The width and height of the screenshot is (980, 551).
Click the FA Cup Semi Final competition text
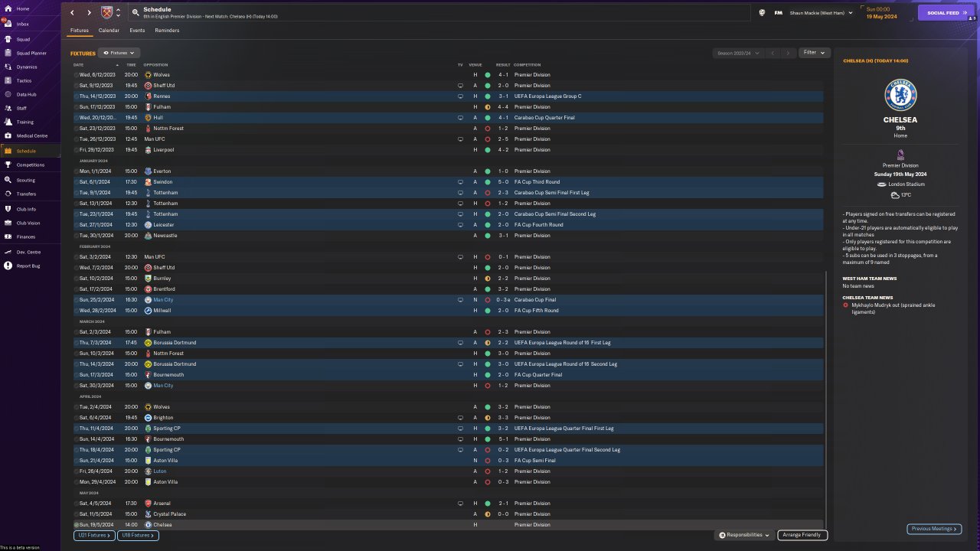tap(534, 461)
